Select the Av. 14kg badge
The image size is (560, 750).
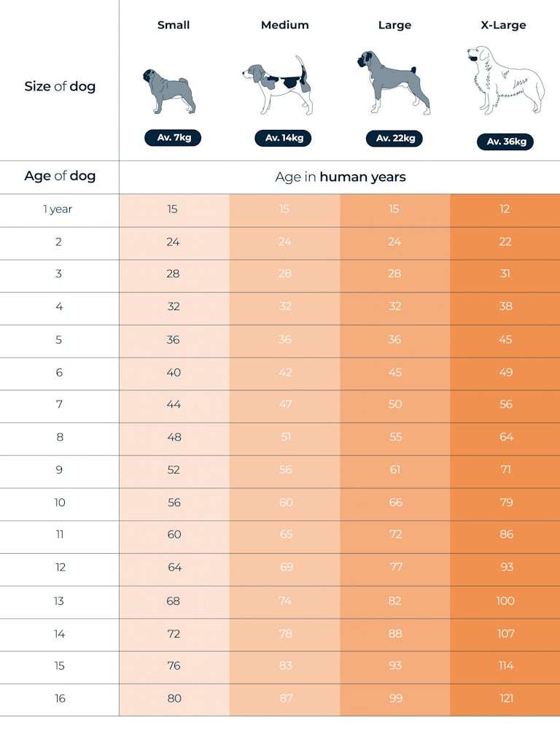pos(283,138)
